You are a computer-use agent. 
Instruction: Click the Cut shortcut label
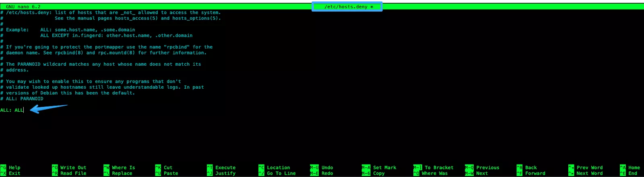click(168, 168)
